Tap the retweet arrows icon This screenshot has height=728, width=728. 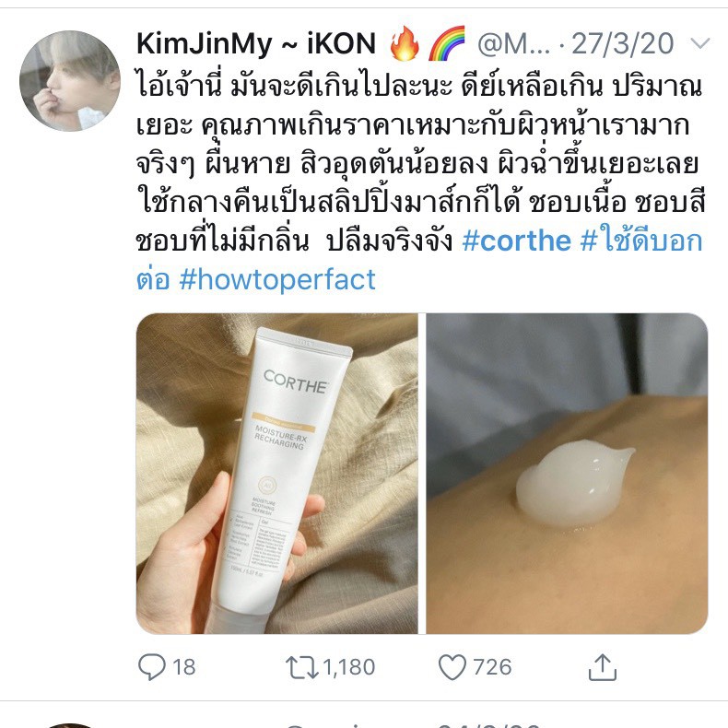pos(301,667)
